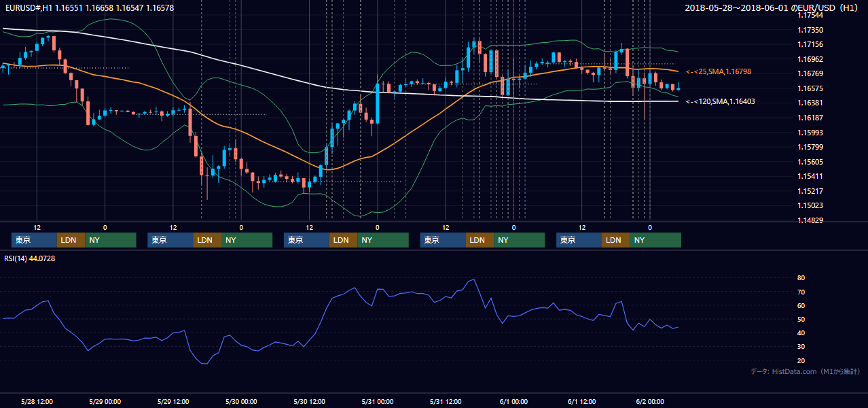Click price axis label 1.16962
This screenshot has width=868, height=408.
(x=810, y=59)
